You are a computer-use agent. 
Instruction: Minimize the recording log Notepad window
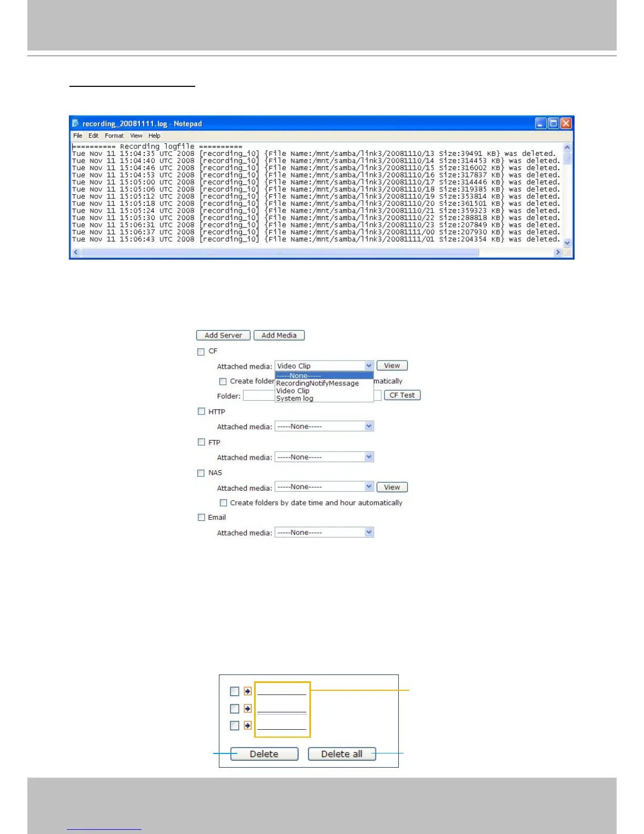coord(541,123)
